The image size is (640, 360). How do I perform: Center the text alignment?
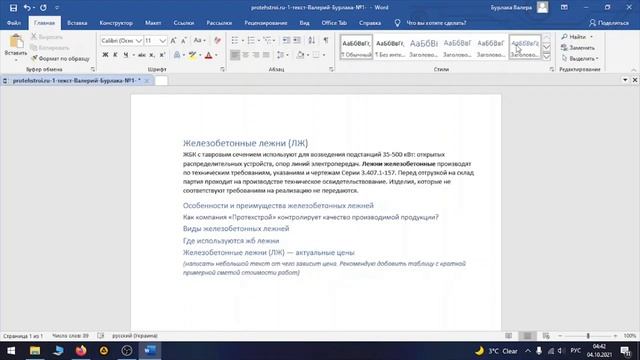click(x=245, y=55)
